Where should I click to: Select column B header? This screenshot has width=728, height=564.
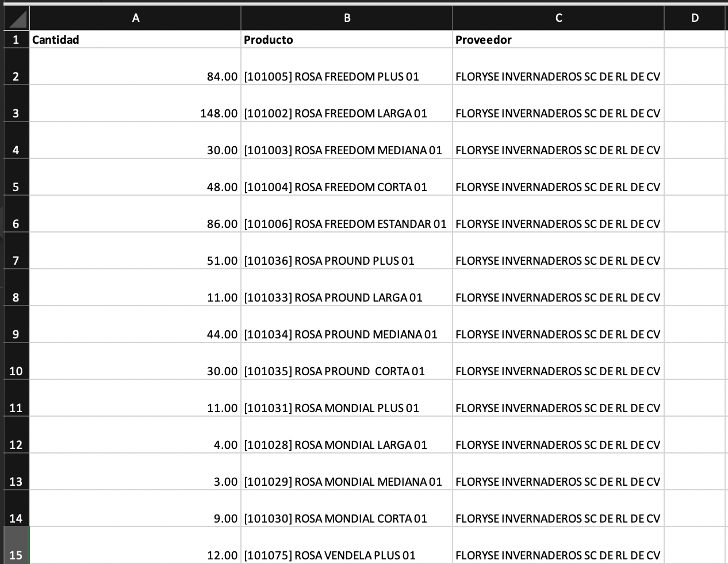(347, 18)
